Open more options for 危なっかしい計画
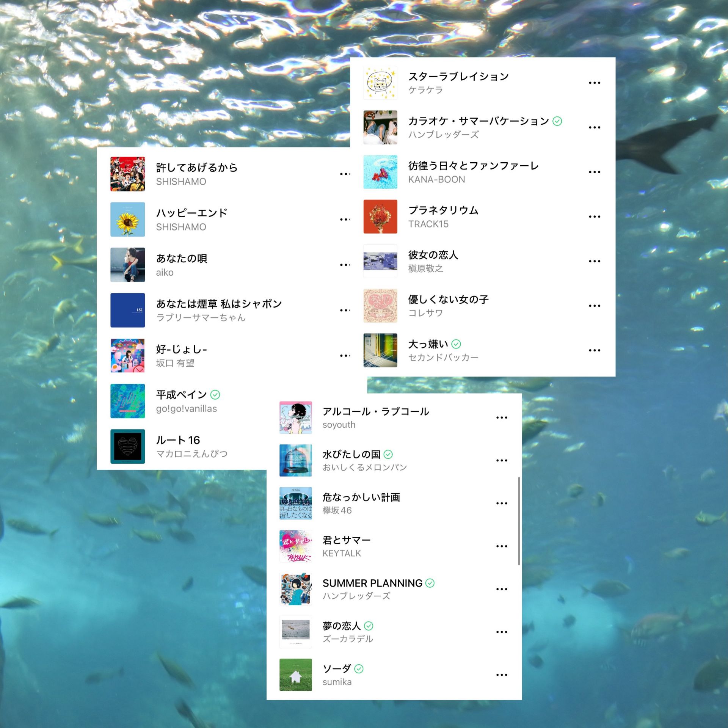This screenshot has height=728, width=728. click(x=502, y=503)
